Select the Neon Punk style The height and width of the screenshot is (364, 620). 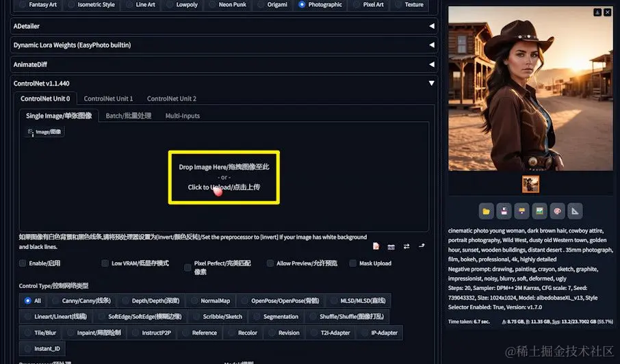[227, 5]
